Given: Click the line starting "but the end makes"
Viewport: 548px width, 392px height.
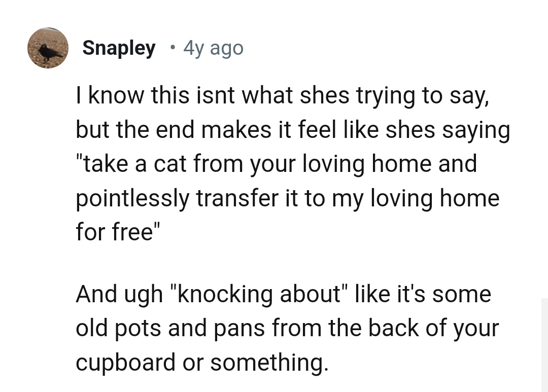Looking at the screenshot, I should click(293, 130).
